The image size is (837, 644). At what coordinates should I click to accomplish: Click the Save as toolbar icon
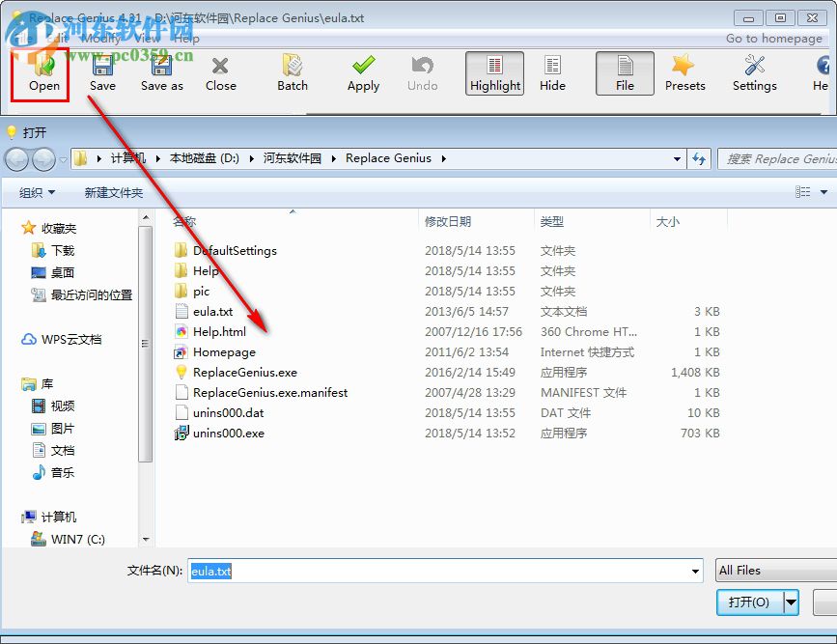[x=162, y=73]
